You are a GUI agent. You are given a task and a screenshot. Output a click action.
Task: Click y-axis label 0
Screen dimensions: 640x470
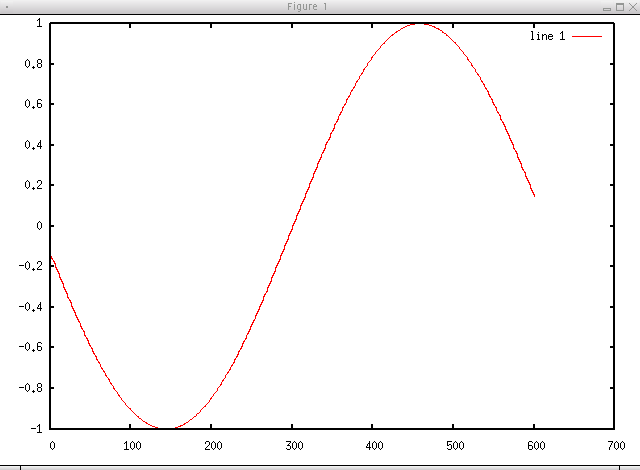click(x=39, y=225)
